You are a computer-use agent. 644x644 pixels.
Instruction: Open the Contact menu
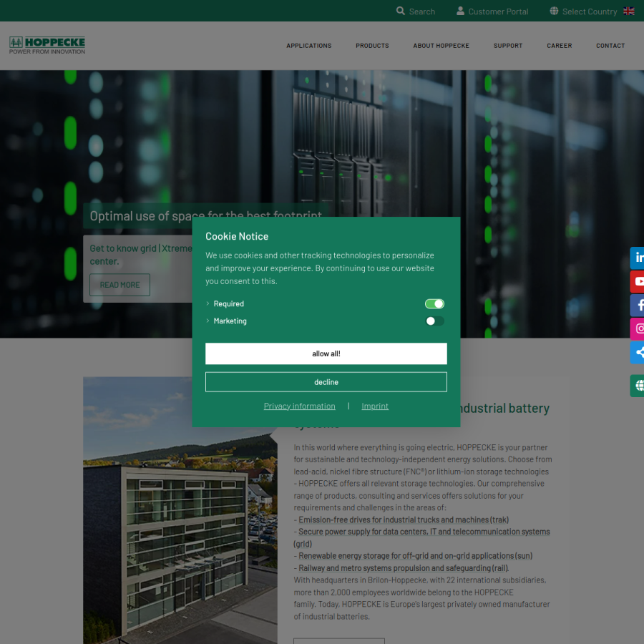pos(610,46)
